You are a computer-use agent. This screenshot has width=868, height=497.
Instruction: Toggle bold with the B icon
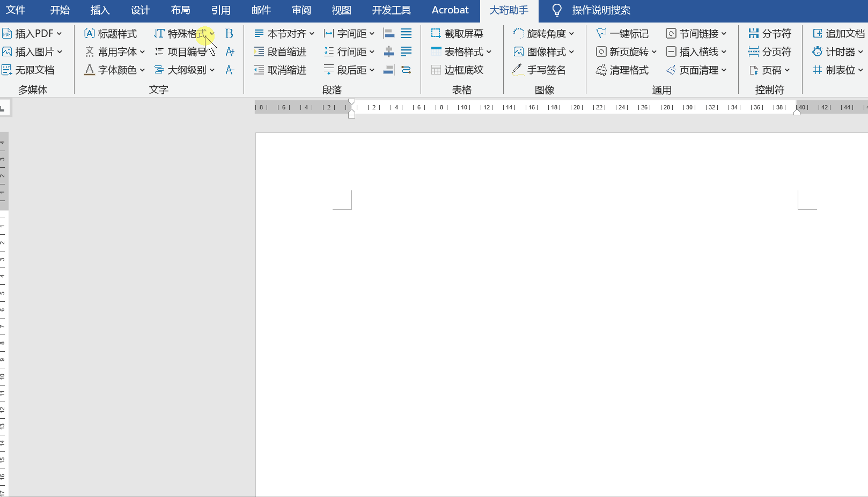(x=229, y=34)
